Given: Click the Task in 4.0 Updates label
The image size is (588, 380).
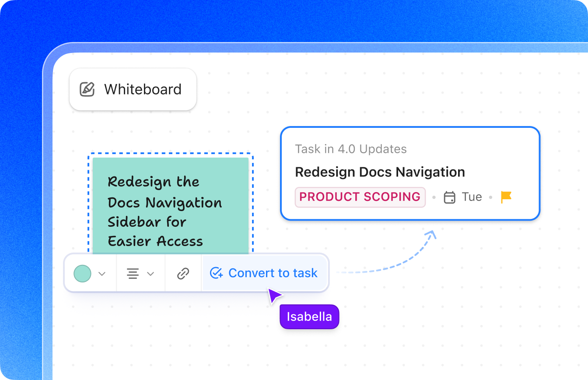Looking at the screenshot, I should (351, 149).
